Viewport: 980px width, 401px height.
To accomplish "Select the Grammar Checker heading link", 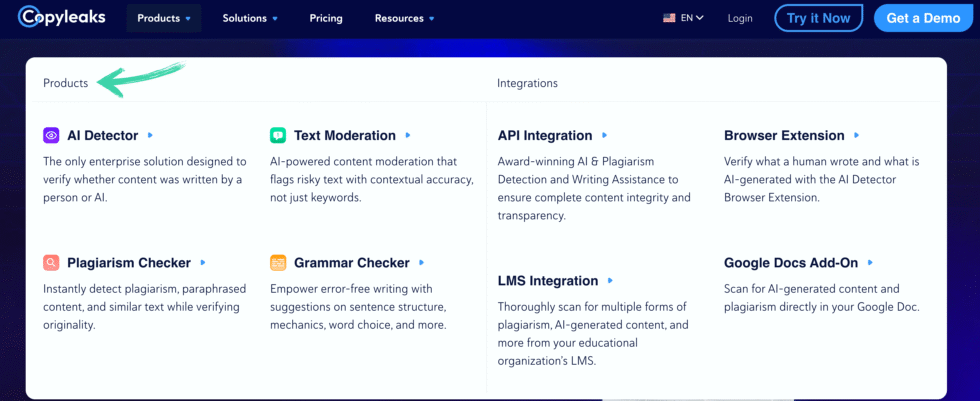I will click(352, 263).
